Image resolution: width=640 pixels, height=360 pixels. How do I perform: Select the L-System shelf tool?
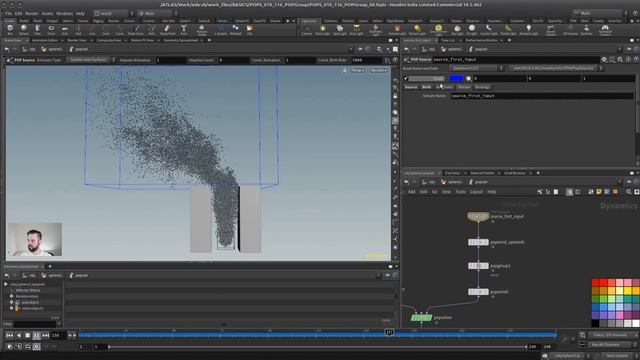pyautogui.click(x=220, y=29)
